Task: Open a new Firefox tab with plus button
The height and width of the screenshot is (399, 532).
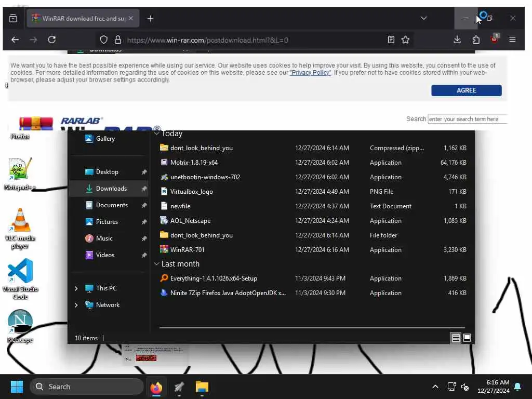Action: click(x=150, y=18)
